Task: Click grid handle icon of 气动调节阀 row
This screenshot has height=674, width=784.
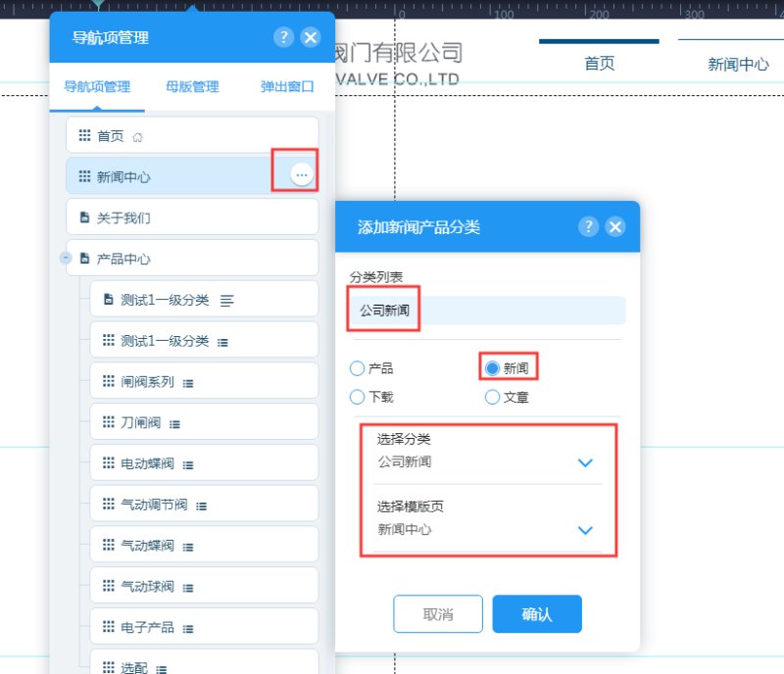Action: point(109,504)
